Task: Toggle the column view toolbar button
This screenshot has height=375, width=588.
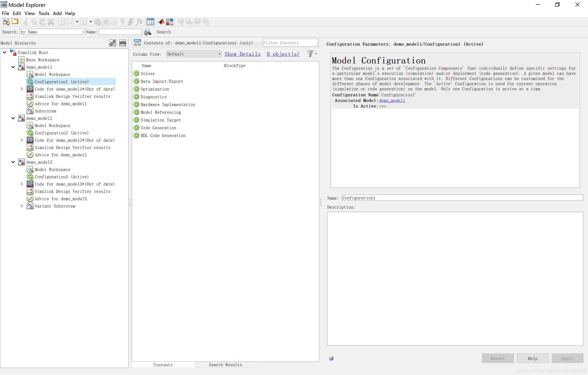Action: pyautogui.click(x=150, y=22)
